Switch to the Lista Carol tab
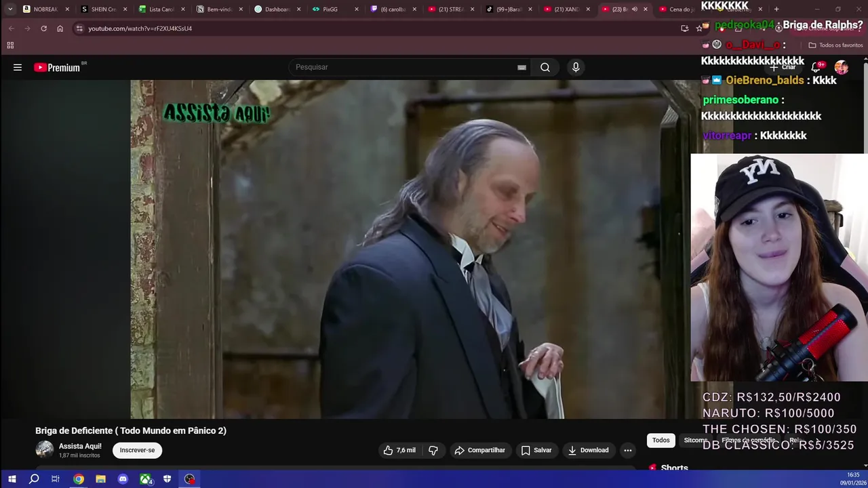This screenshot has height=488, width=868. point(161,9)
